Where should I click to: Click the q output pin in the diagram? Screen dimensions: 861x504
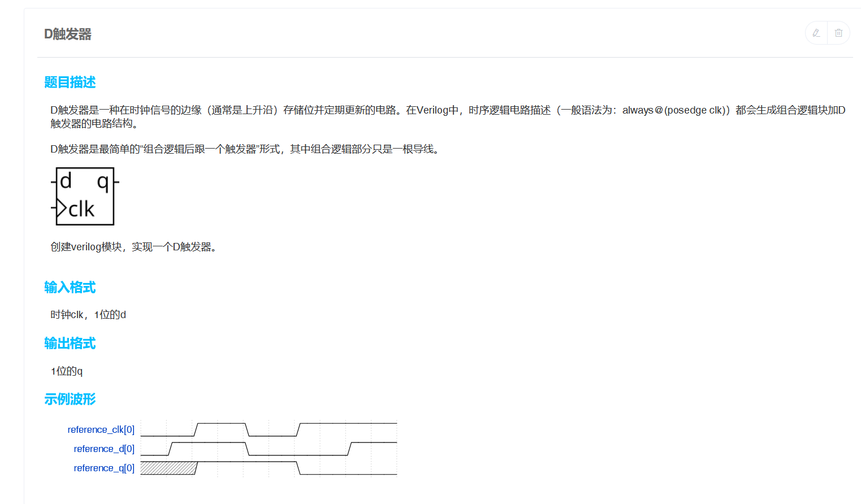pos(103,182)
